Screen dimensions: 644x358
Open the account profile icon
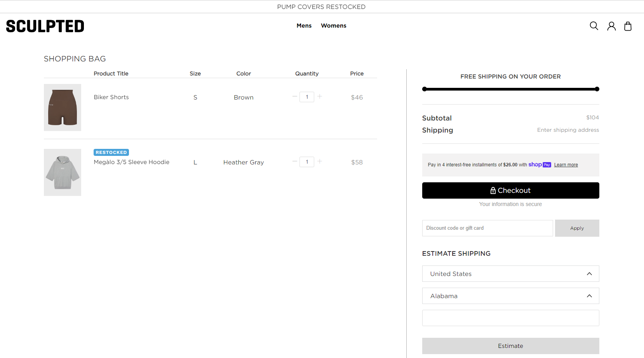[x=611, y=26]
